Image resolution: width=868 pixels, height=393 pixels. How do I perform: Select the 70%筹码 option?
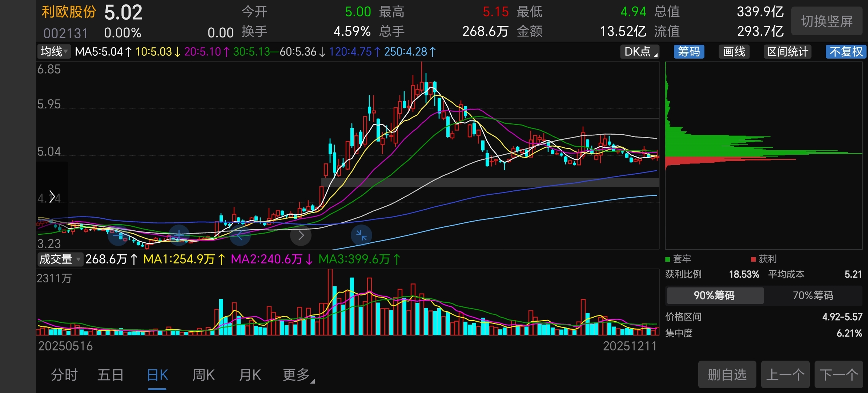813,295
